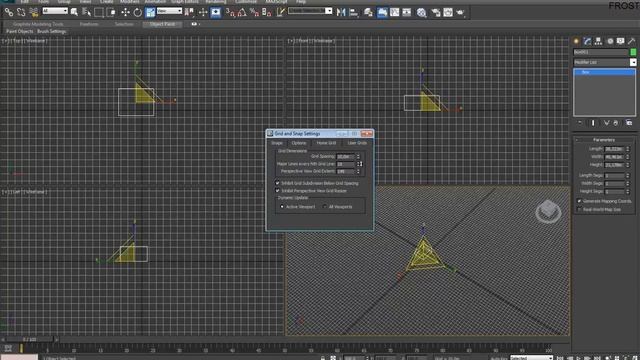The image size is (640, 360).
Task: Open Edit Named Selection Sets
Action: coord(281,12)
